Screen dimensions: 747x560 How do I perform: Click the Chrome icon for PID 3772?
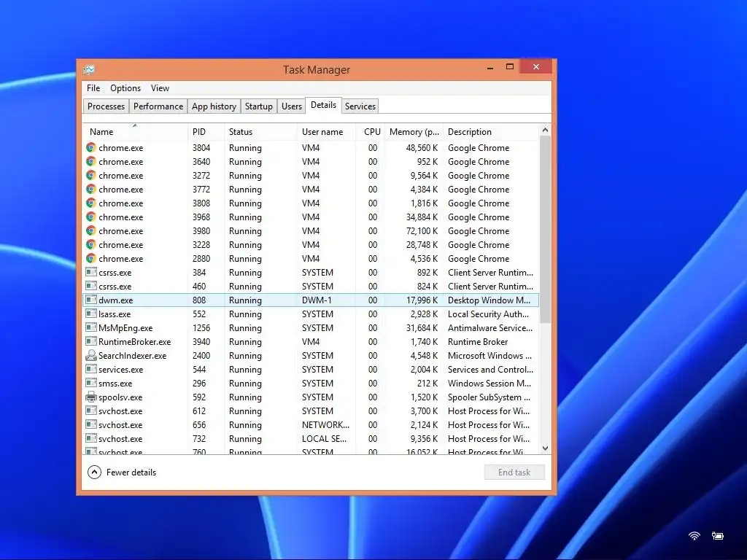pos(91,189)
